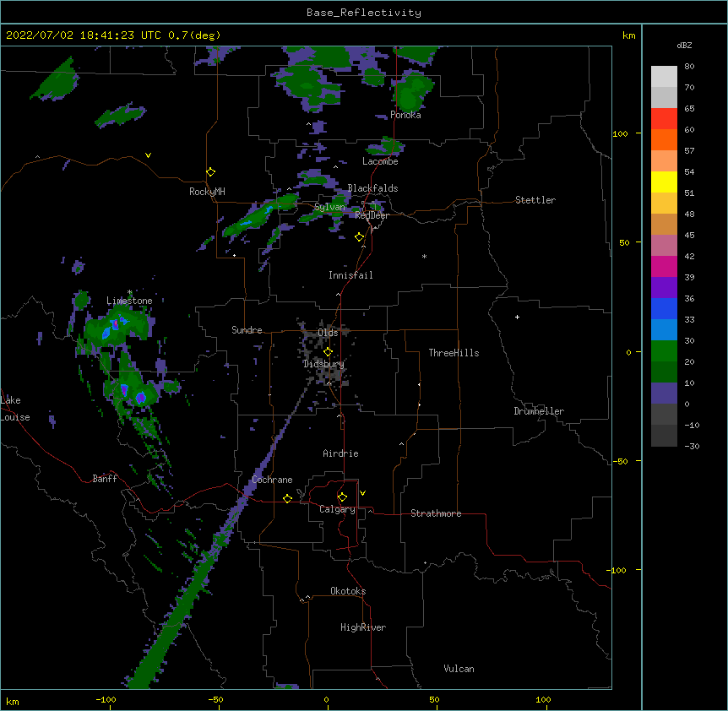Click the yellow marker below Cochrane

287,498
